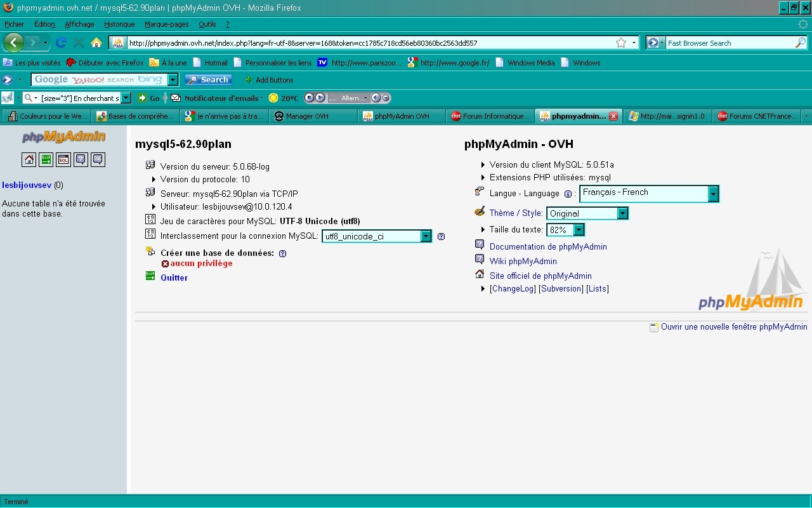812x508 pixels.
Task: Click the green Go arrow button
Action: [x=142, y=98]
